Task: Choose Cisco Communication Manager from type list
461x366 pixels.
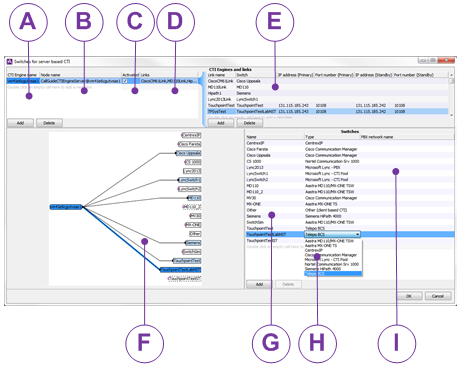Action: pos(331,255)
